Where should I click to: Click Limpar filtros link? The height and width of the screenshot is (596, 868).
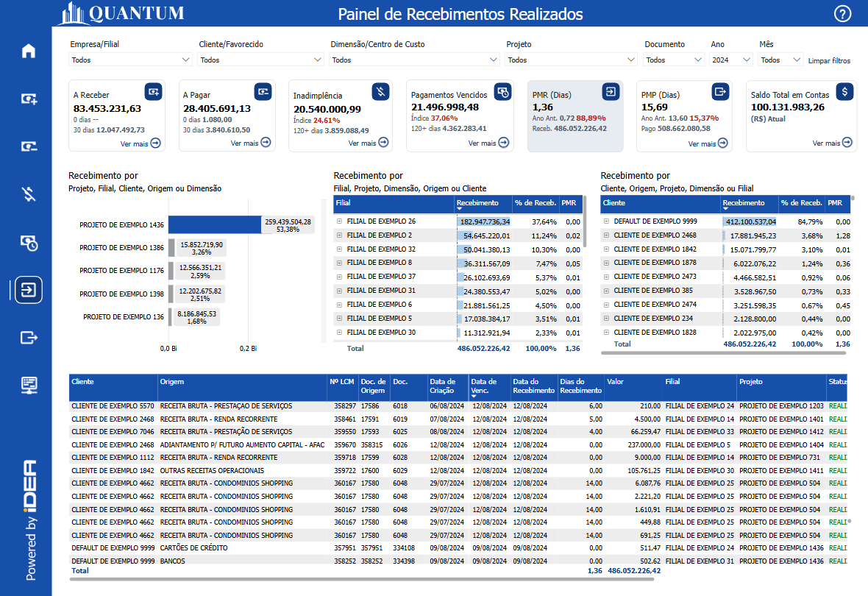(829, 60)
